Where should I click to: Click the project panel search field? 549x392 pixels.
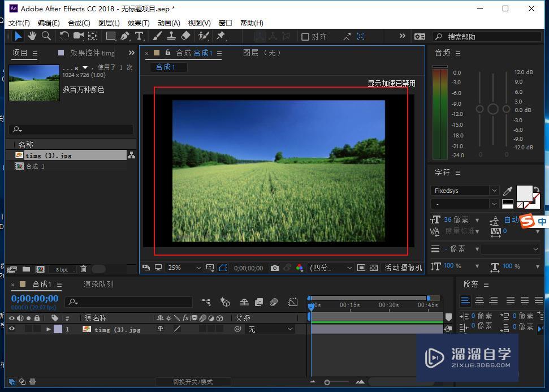71,130
